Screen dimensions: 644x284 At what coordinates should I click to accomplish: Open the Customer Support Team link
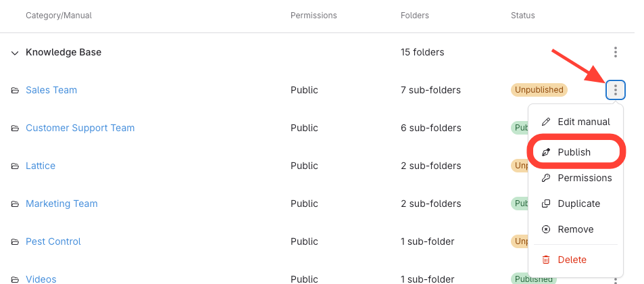pyautogui.click(x=80, y=128)
